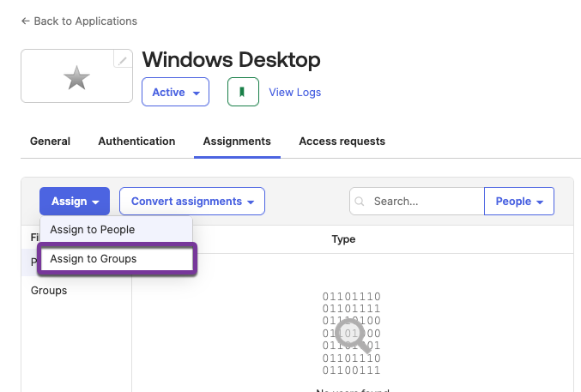Choose Assign to Groups from menu
Viewport: 581px width, 392px height.
click(x=94, y=258)
